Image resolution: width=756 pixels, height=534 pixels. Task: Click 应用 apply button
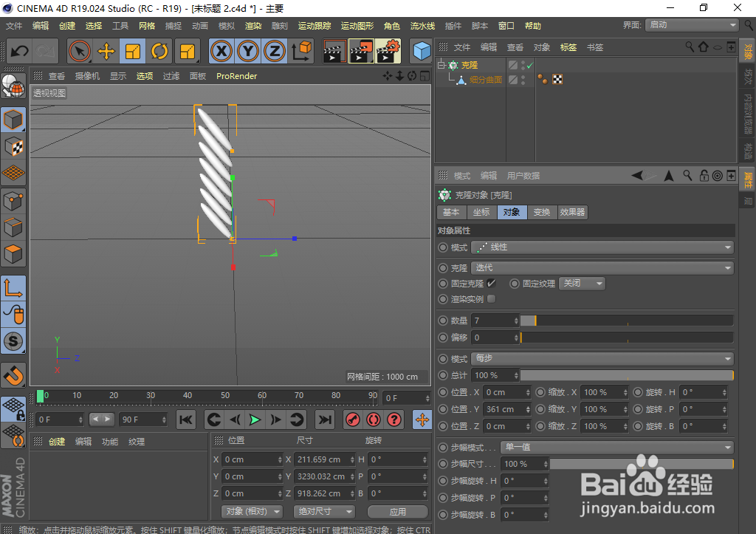398,511
